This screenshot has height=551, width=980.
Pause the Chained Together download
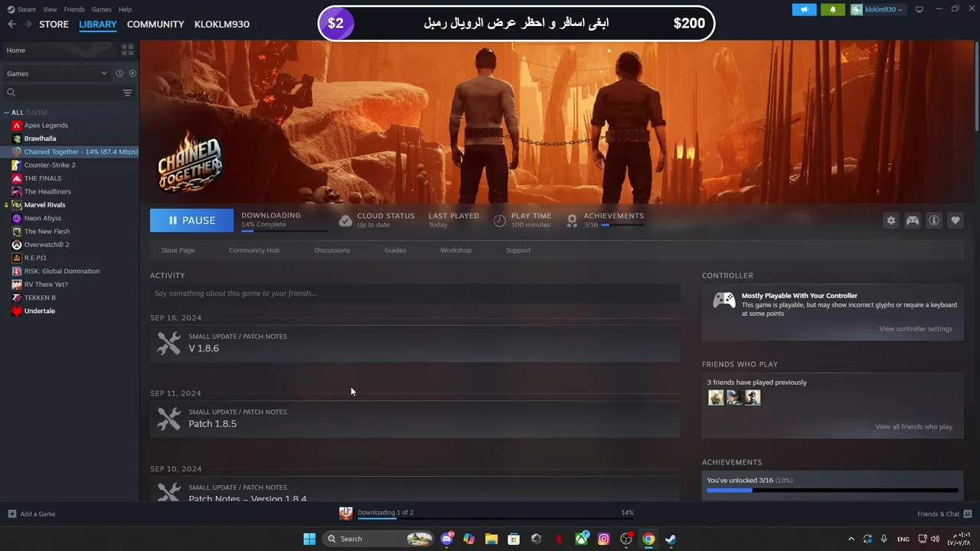click(191, 220)
